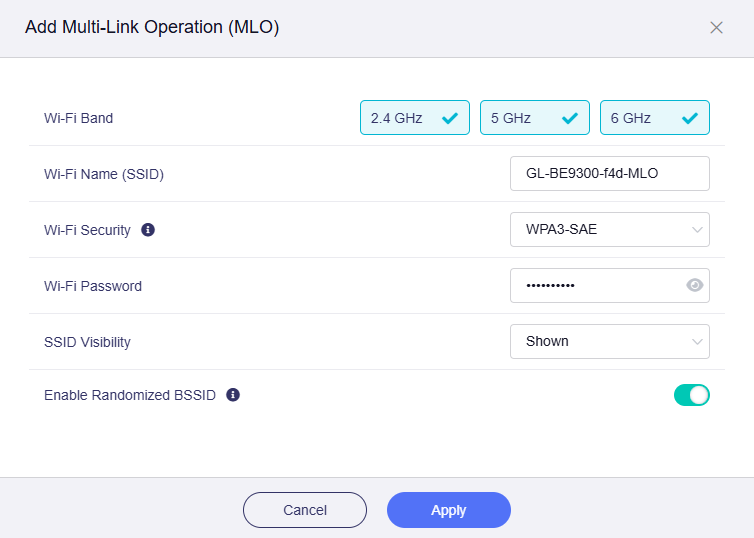
Task: Click the Wi-Fi Name (SSID) label text
Action: 104,174
